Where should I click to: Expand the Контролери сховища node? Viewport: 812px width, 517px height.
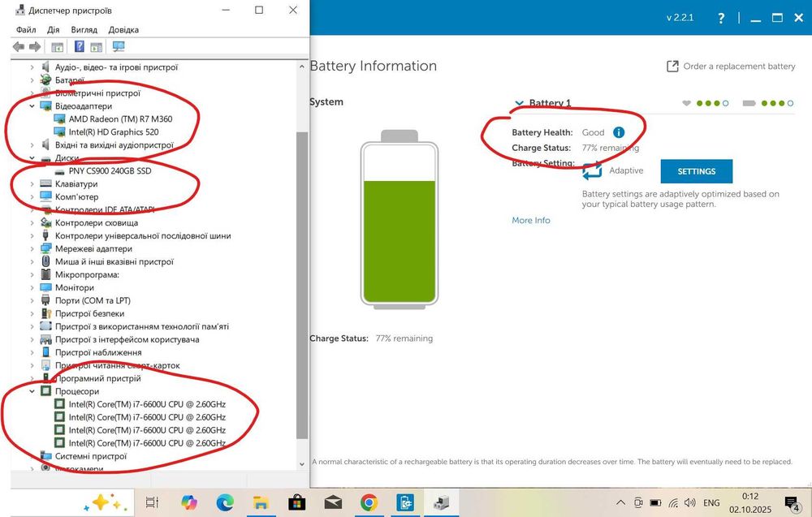[x=32, y=222]
